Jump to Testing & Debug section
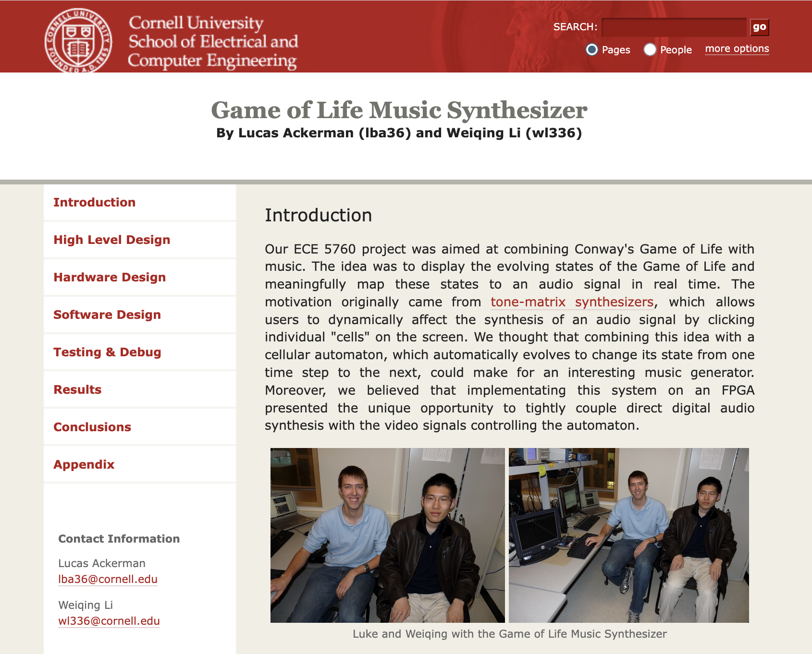This screenshot has width=812, height=654. 107,352
